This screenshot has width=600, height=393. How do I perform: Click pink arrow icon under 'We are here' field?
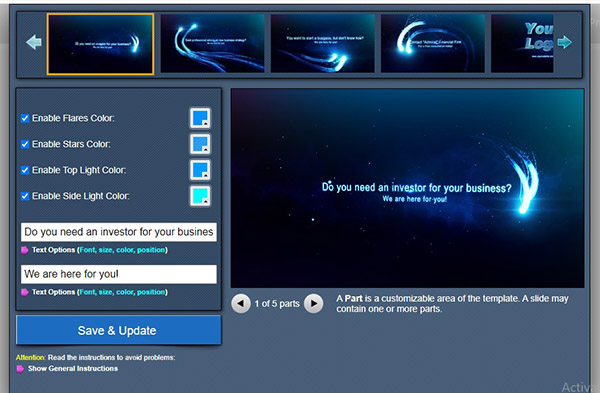click(24, 292)
